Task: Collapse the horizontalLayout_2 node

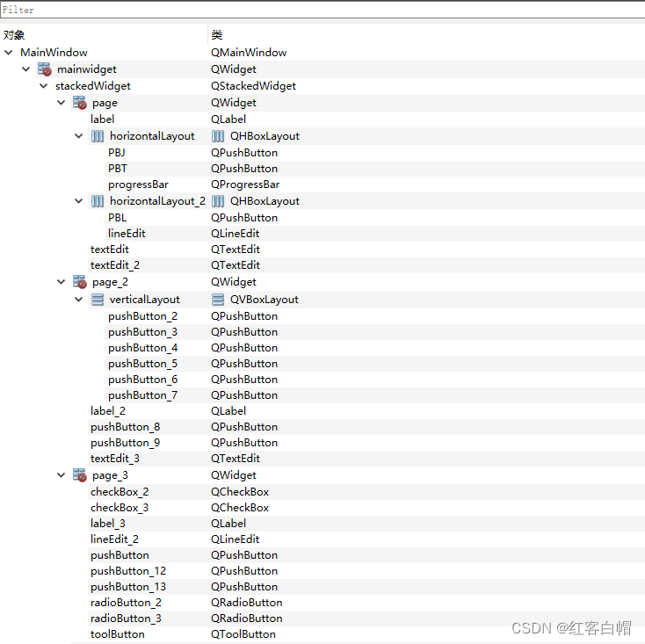Action: (x=78, y=201)
